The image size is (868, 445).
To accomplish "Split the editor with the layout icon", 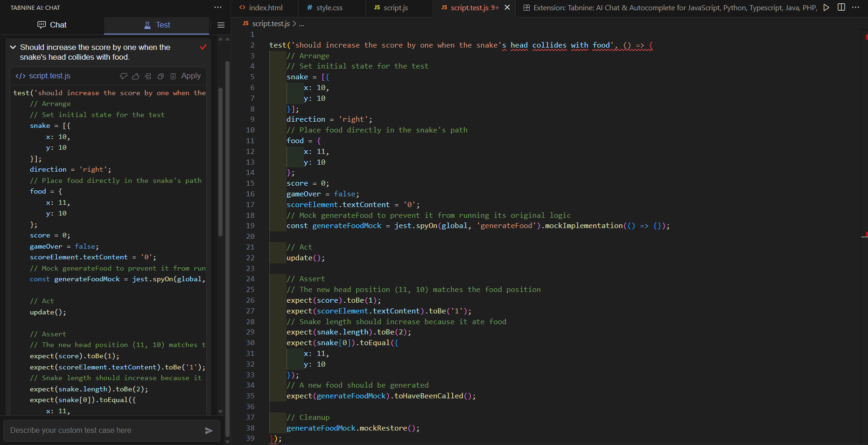I will (841, 7).
